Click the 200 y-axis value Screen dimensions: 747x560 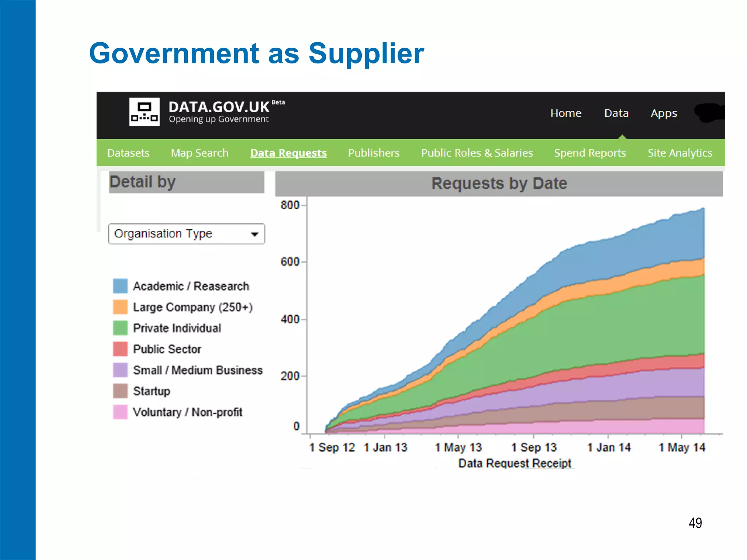click(x=290, y=376)
